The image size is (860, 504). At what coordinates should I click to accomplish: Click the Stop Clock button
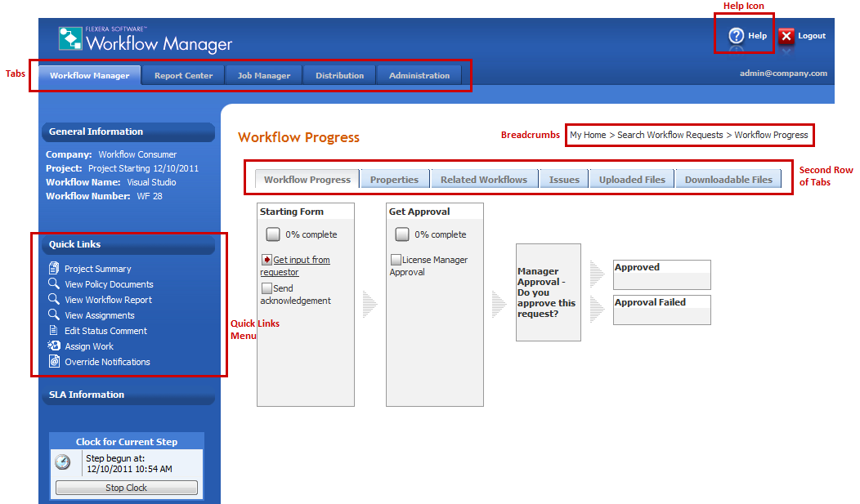126,488
